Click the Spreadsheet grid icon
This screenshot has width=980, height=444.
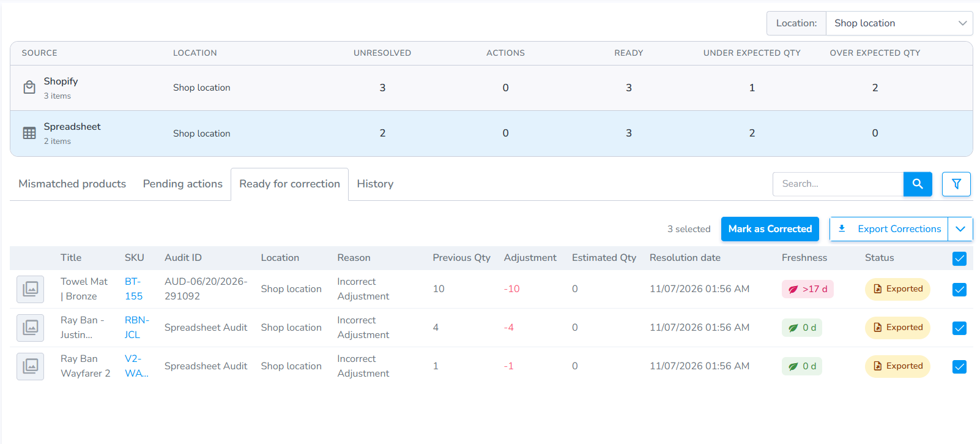tap(29, 133)
